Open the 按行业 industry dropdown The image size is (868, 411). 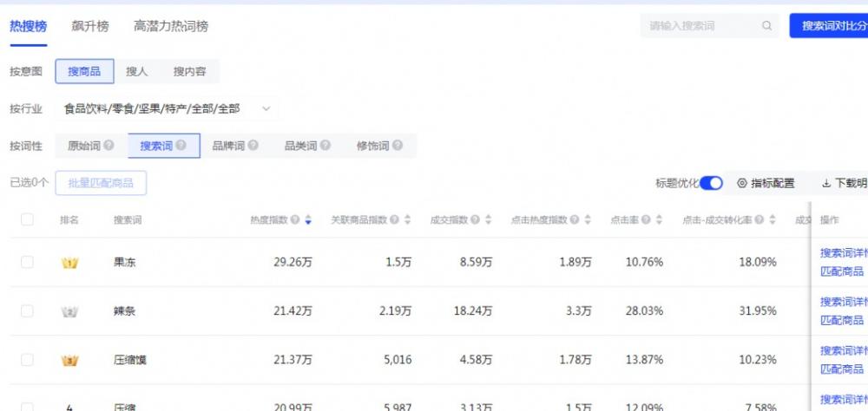(167, 109)
